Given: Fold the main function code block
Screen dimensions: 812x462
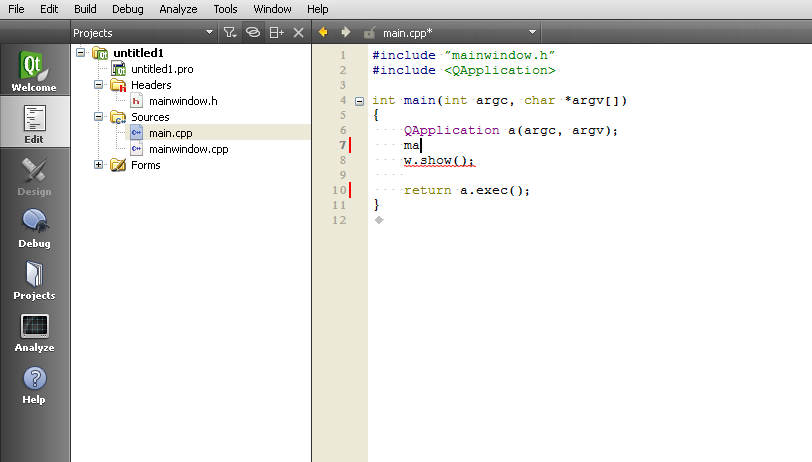Looking at the screenshot, I should pyautogui.click(x=359, y=101).
